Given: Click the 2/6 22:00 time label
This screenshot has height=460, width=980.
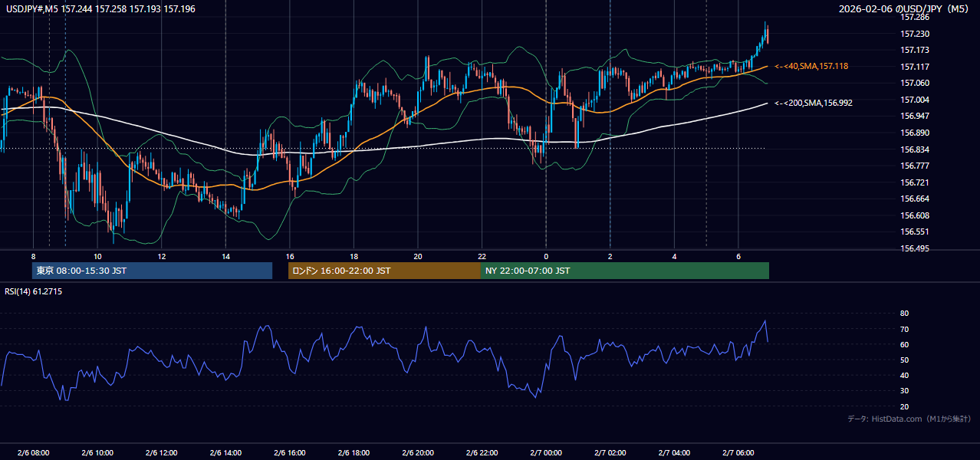Looking at the screenshot, I should tap(482, 452).
